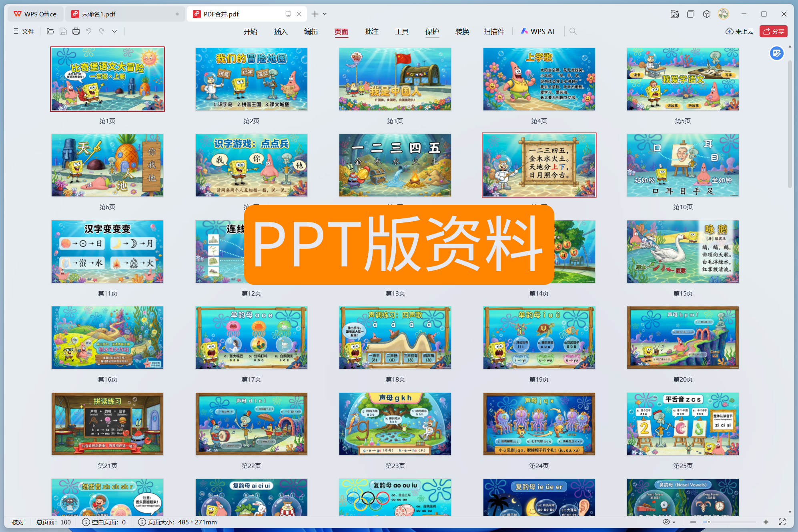Open the search icon next to WPS AI
798x532 pixels.
point(573,31)
